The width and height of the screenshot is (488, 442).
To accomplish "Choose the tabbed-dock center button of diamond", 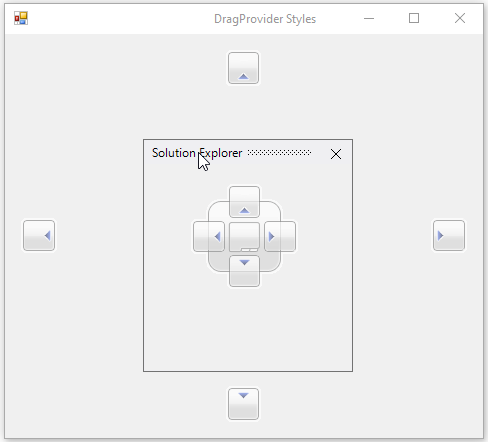I will (244, 237).
